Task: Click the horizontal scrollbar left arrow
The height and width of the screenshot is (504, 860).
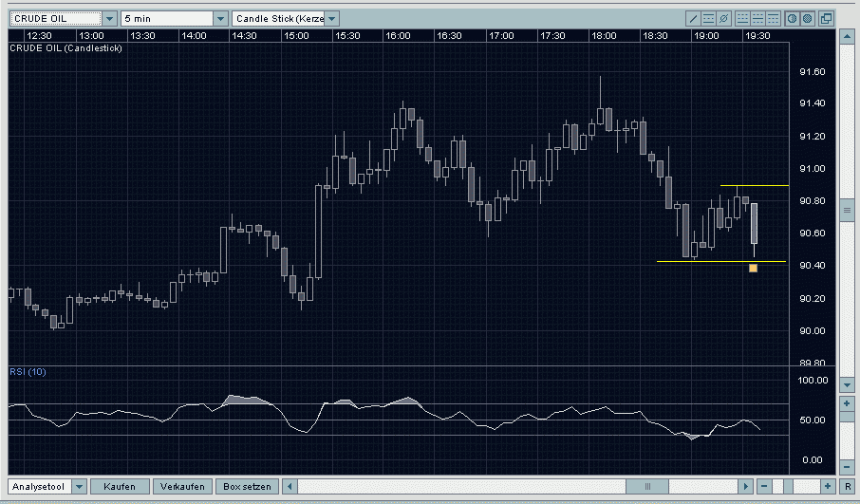Action: click(290, 487)
